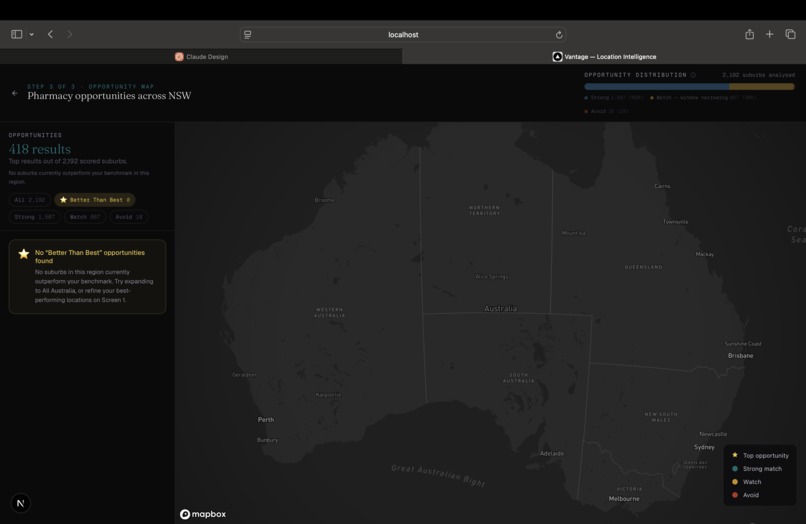The image size is (806, 524).
Task: Select the Avoid entry in the map legend
Action: click(745, 495)
